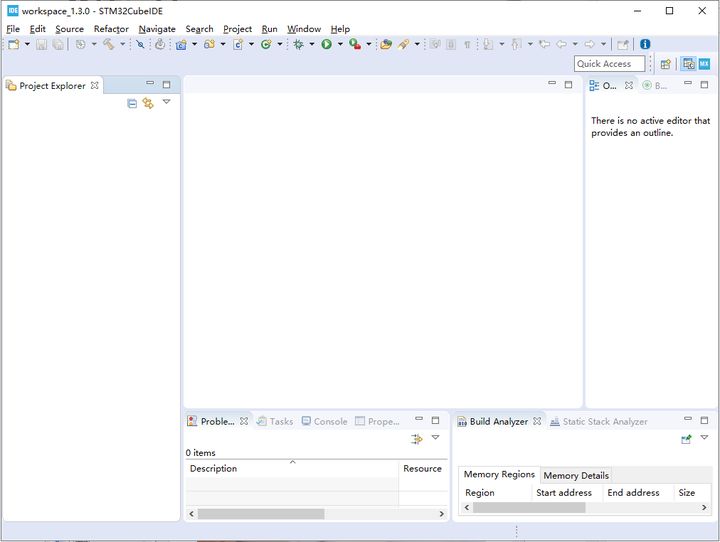Image resolution: width=720 pixels, height=542 pixels.
Task: Open the Project menu
Action: click(x=237, y=29)
